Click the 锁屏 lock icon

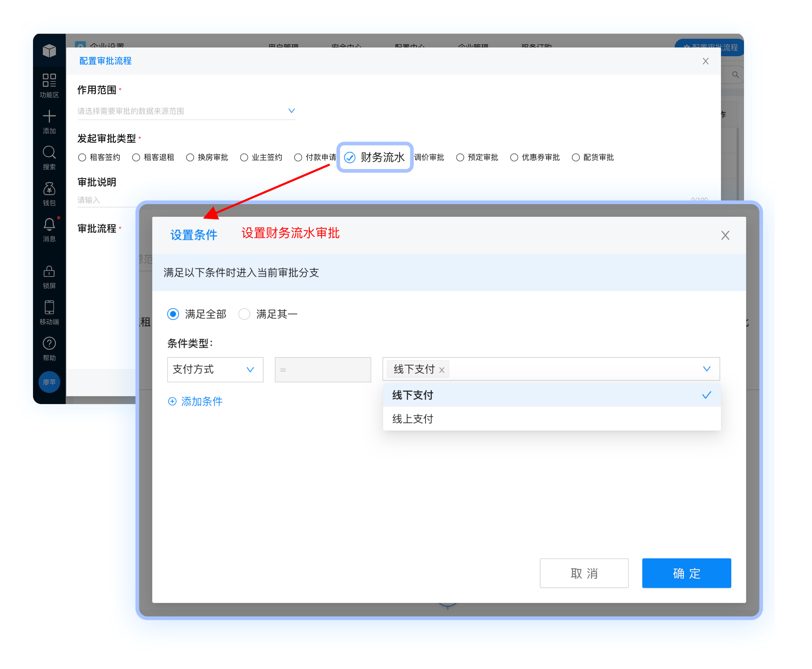49,271
